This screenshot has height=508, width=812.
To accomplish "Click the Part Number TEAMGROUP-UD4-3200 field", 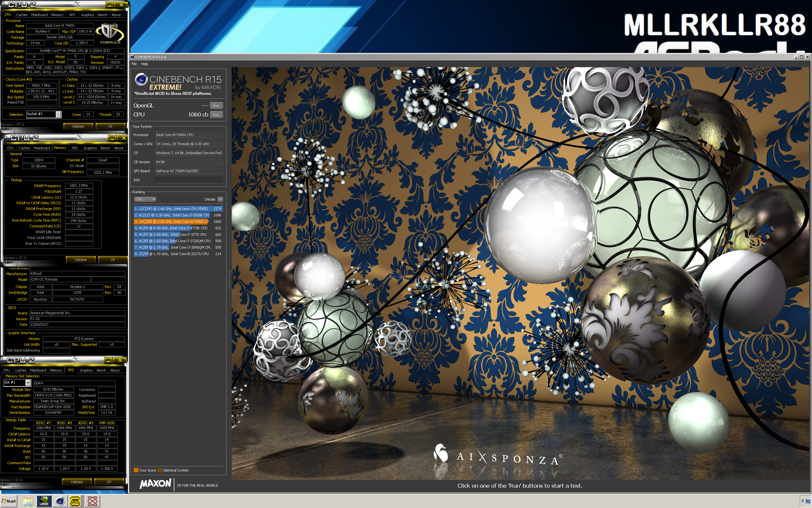I will pos(53,407).
